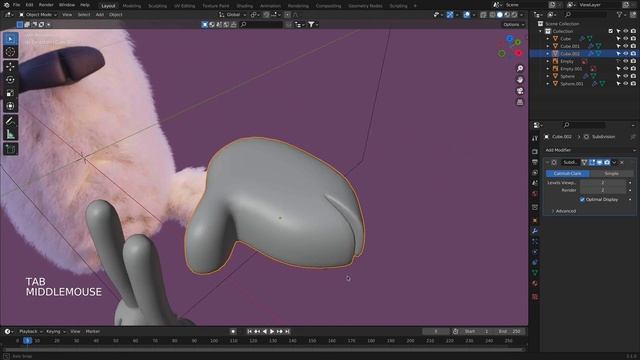Open the Modifier wrench properties tab
This screenshot has width=640, height=360.
coord(535,231)
